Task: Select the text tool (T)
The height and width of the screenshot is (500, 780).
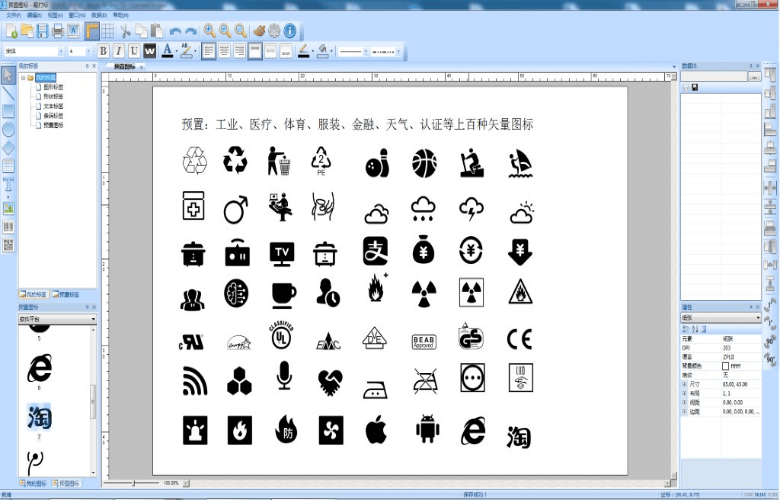Action: [x=8, y=185]
